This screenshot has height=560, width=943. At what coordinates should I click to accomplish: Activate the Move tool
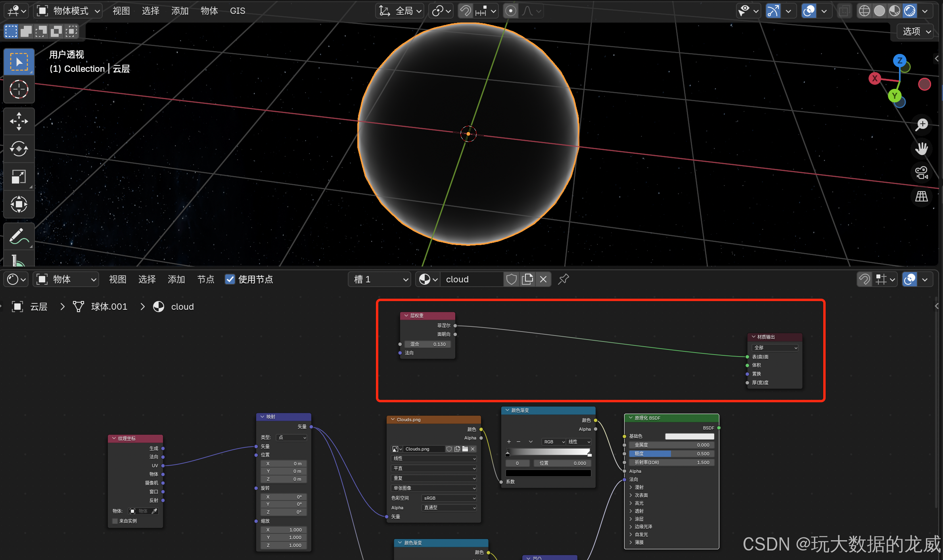pyautogui.click(x=19, y=121)
